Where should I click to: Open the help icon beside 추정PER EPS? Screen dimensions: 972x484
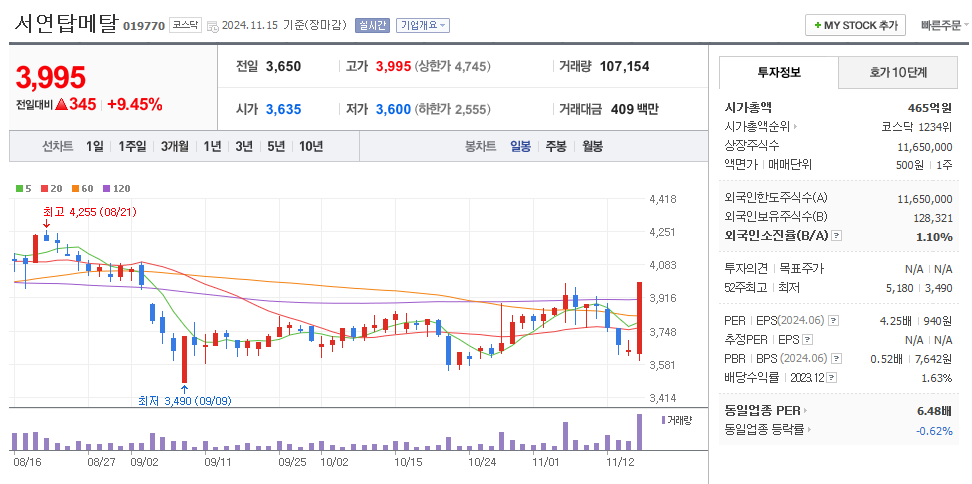pyautogui.click(x=808, y=340)
